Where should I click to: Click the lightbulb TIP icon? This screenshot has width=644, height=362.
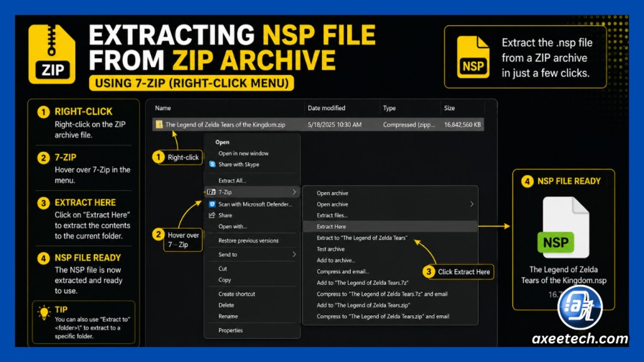[44, 312]
